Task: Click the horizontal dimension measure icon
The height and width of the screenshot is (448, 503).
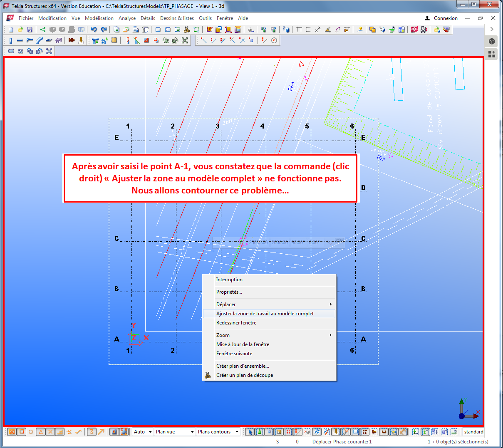Action: 299,30
